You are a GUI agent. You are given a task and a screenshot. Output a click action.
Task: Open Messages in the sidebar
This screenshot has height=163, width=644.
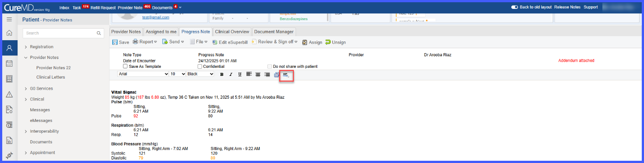(39, 110)
